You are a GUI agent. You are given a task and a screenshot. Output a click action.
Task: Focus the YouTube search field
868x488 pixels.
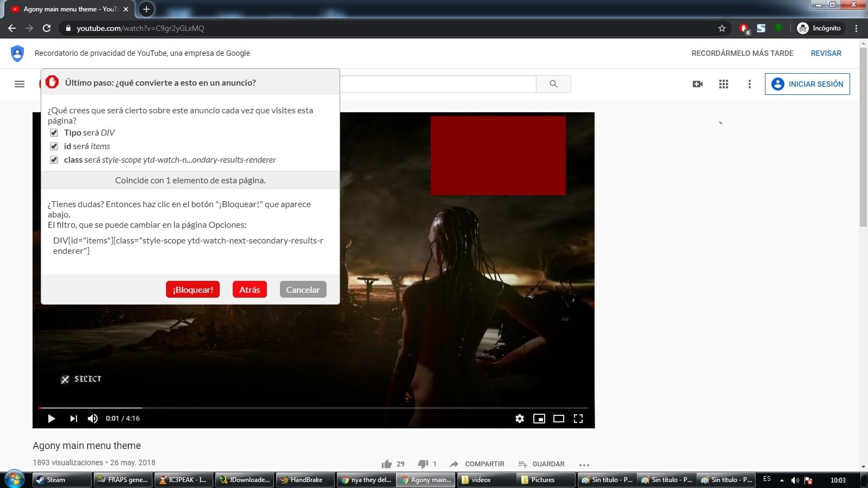tap(437, 84)
